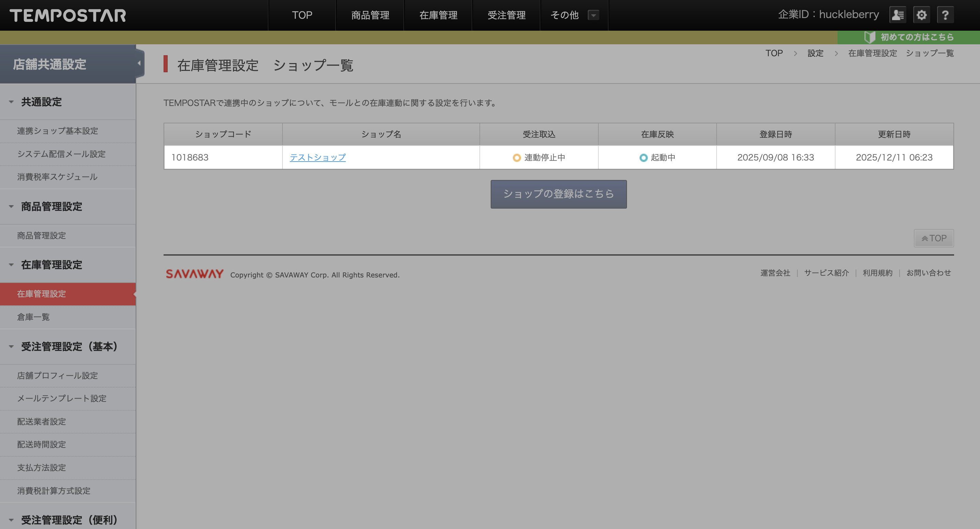This screenshot has height=529, width=980.
Task: Click the SAVAWAY footer logo
Action: pyautogui.click(x=195, y=274)
